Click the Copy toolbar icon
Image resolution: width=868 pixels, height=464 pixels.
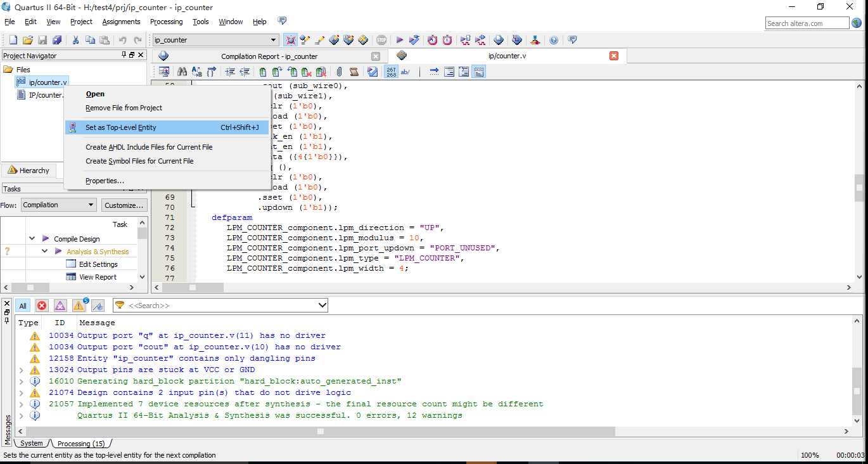pos(90,40)
